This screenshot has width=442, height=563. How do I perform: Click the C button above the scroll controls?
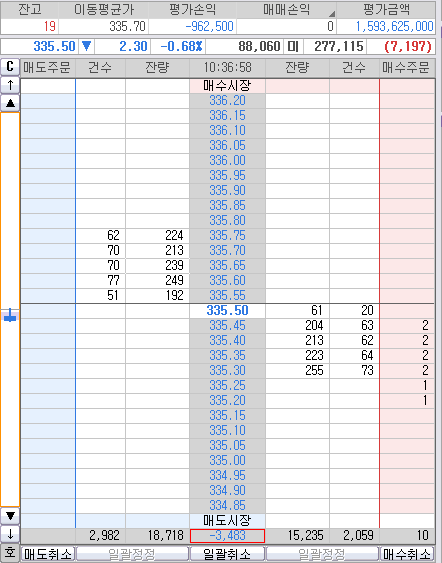pyautogui.click(x=10, y=67)
